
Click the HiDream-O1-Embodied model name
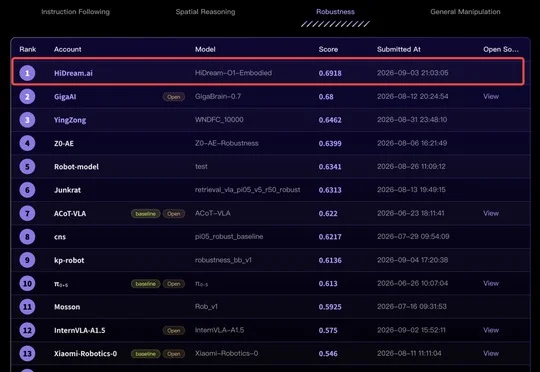pyautogui.click(x=233, y=73)
